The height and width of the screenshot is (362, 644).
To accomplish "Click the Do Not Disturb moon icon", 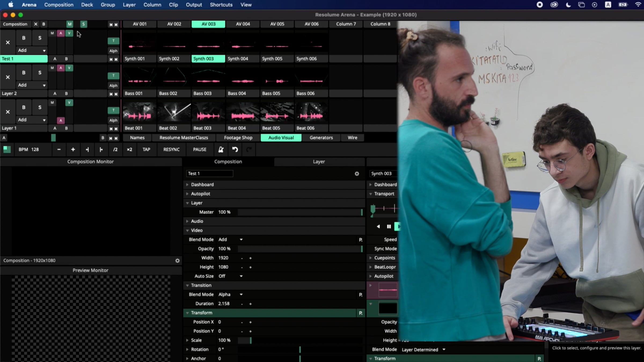I will [x=568, y=5].
